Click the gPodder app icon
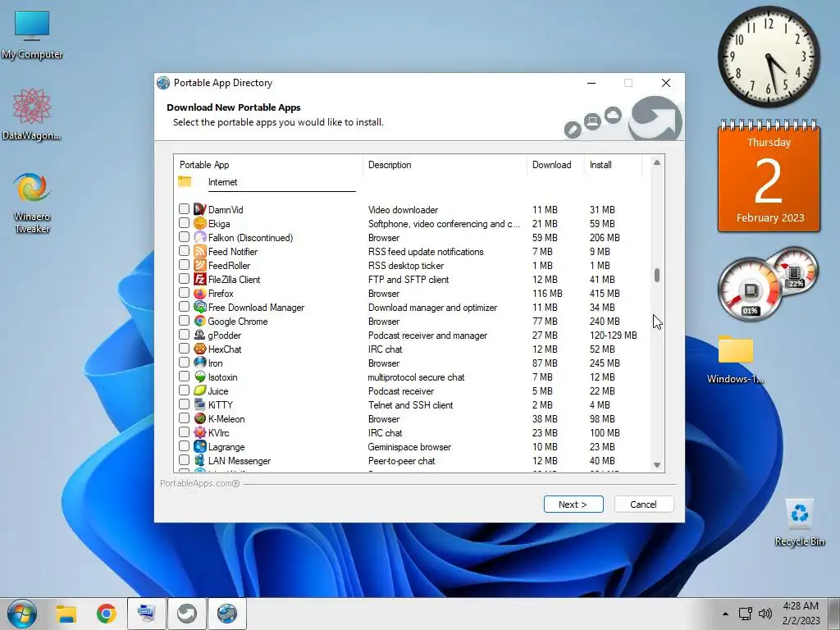The image size is (840, 630). [x=200, y=335]
